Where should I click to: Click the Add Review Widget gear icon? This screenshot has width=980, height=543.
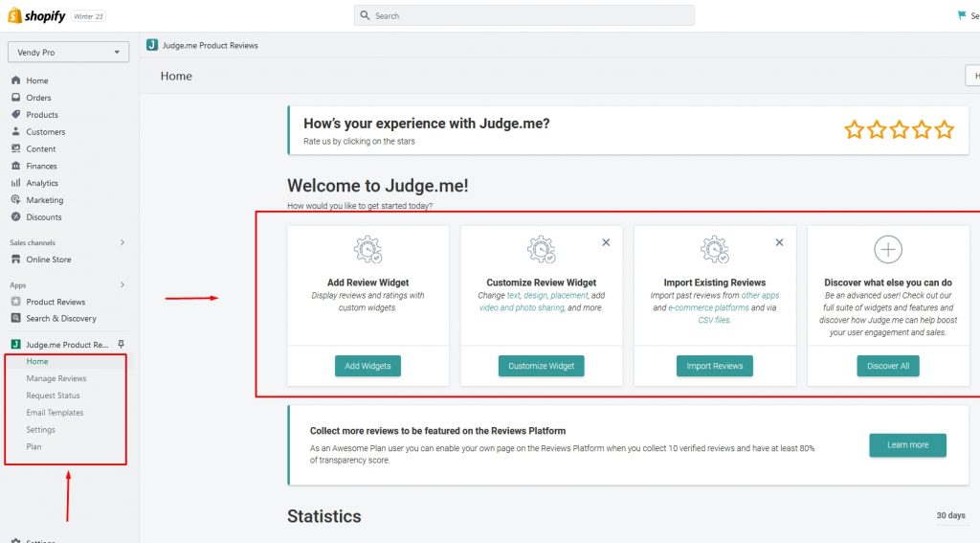tap(367, 250)
